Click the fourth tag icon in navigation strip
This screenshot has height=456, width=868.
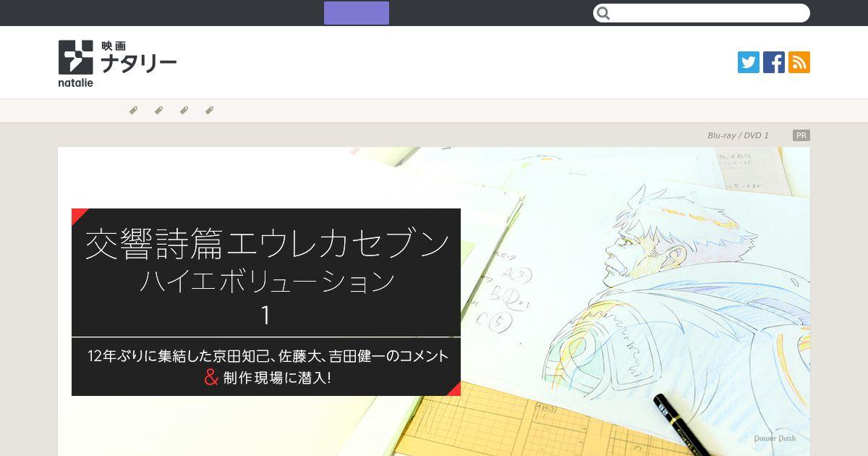pos(209,111)
